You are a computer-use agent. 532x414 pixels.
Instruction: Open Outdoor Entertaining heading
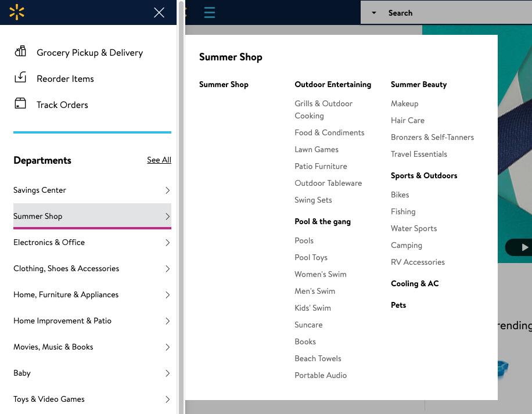[333, 84]
